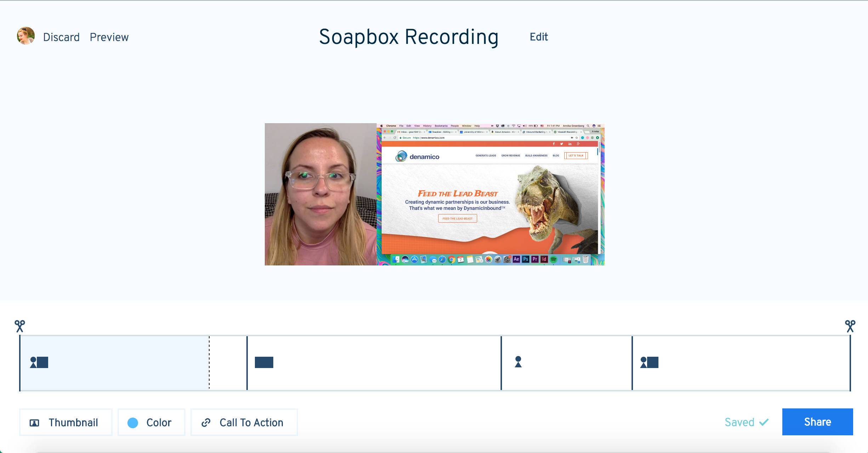Click the Thumbnail tool icon
Image resolution: width=868 pixels, height=453 pixels.
[34, 423]
